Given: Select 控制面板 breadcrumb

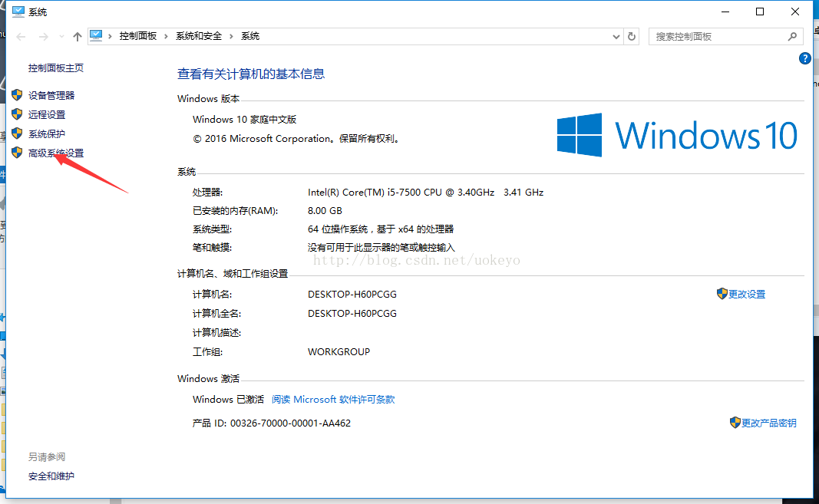Looking at the screenshot, I should pos(138,36).
